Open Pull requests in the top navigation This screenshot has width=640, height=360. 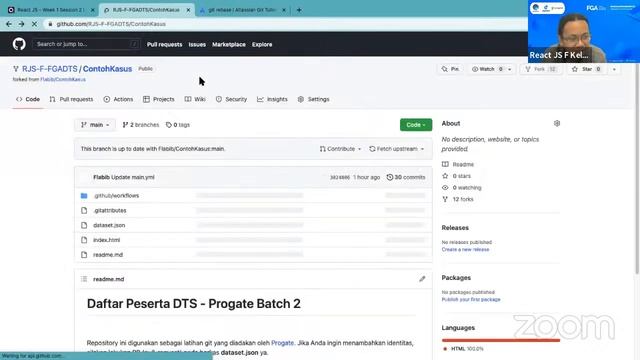(164, 44)
